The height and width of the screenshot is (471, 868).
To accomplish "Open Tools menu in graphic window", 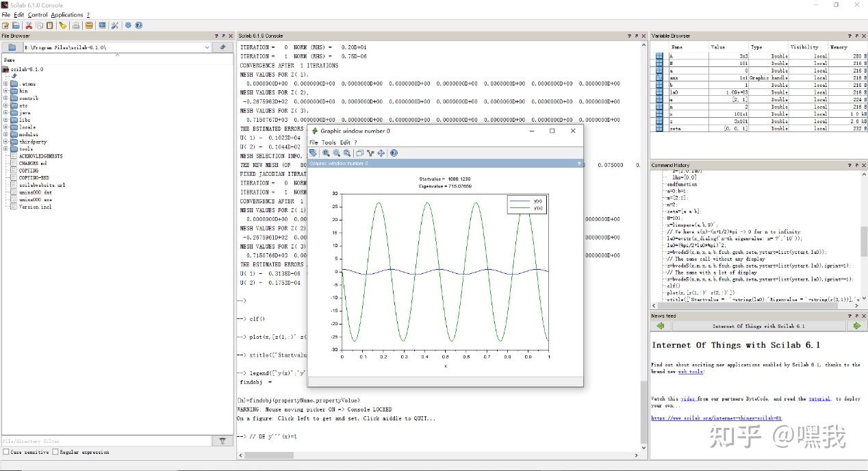I will point(329,142).
